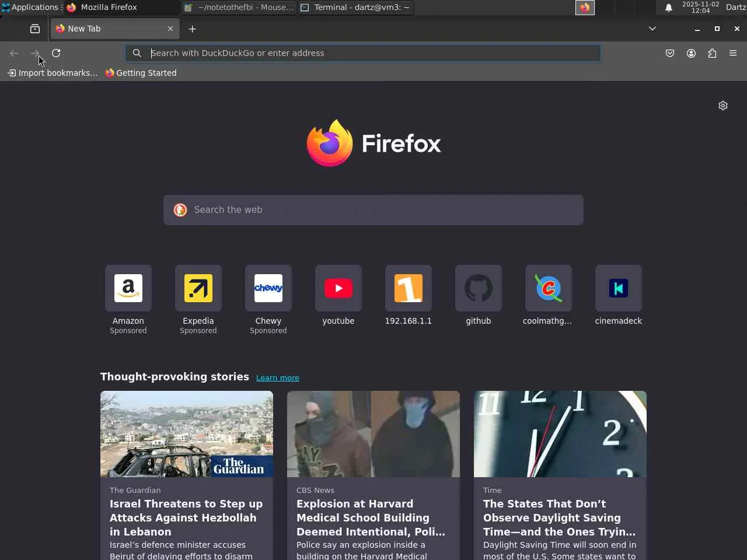
Task: Open the CBS News masked suspects thumbnail
Action: [x=373, y=434]
